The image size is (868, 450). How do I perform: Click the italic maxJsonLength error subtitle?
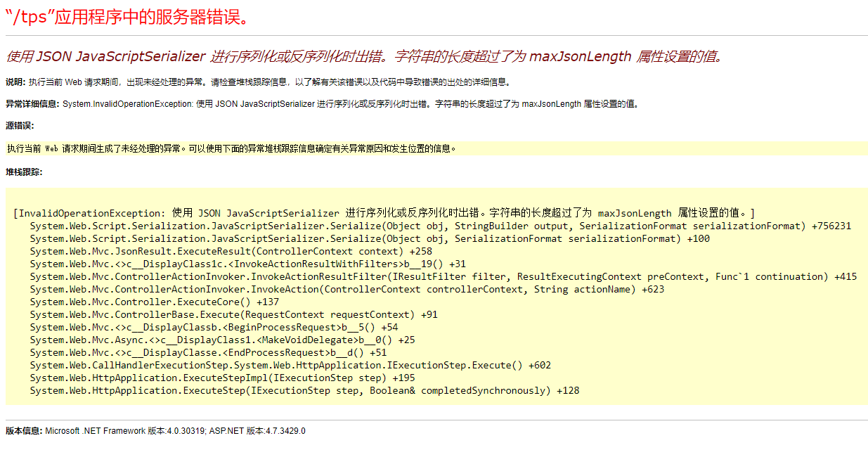[364, 57]
